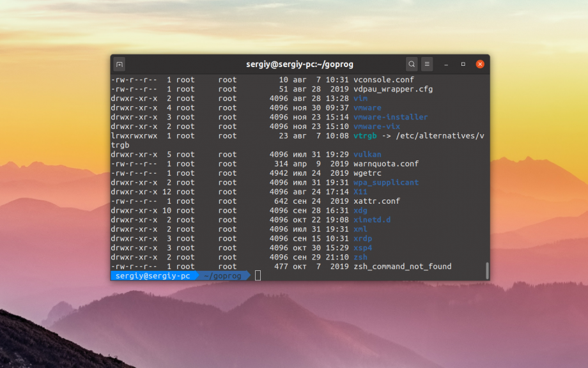Click the wpa_supplicant directory entry
The width and height of the screenshot is (588, 368).
(385, 182)
